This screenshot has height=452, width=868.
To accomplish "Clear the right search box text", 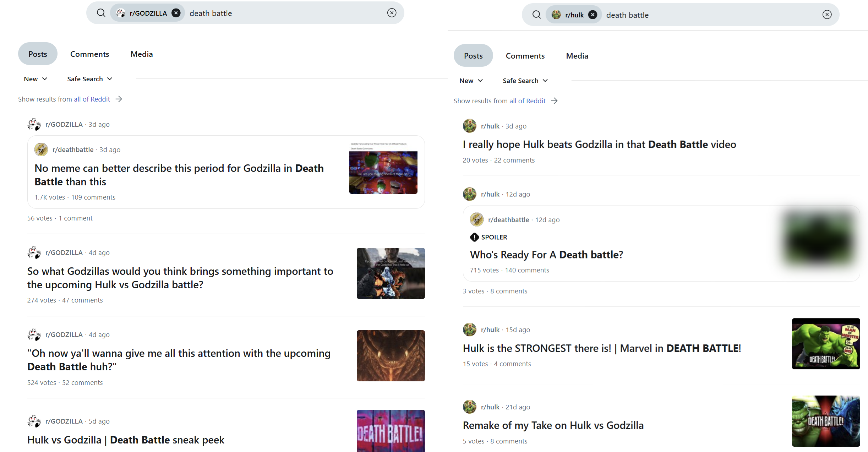I will point(827,15).
